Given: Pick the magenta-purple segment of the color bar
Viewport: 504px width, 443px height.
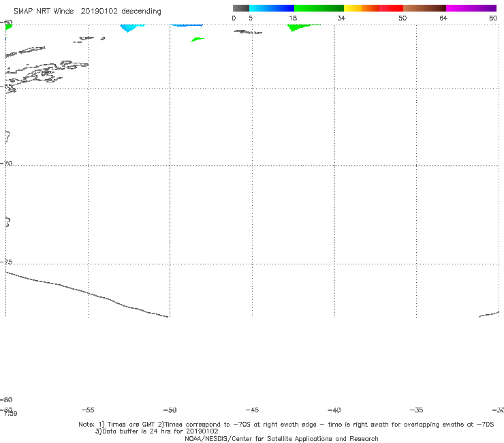Looking at the screenshot, I should pyautogui.click(x=471, y=8).
